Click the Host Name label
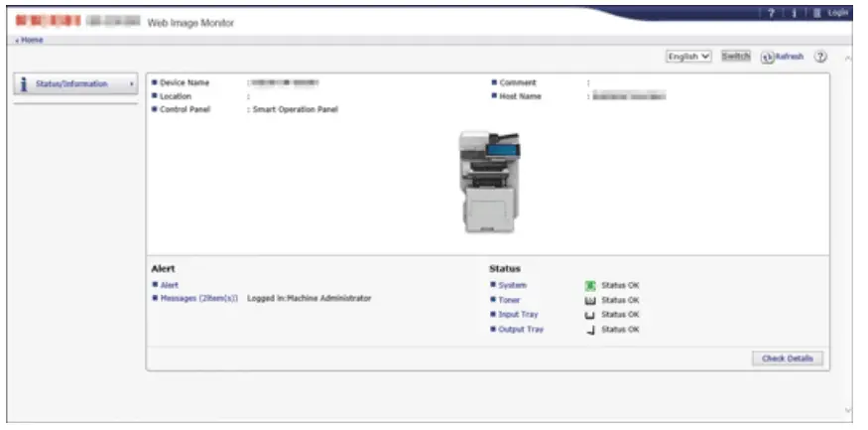The image size is (868, 430). point(521,96)
